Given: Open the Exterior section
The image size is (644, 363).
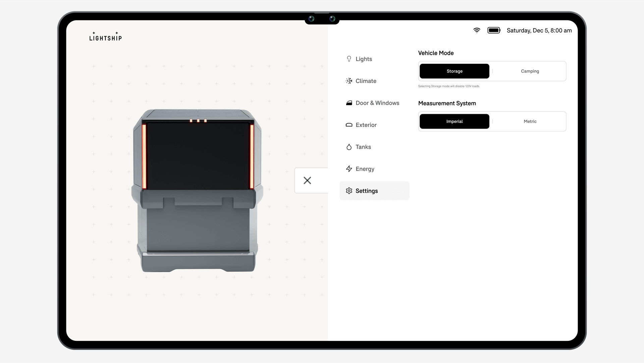Looking at the screenshot, I should 374,125.
